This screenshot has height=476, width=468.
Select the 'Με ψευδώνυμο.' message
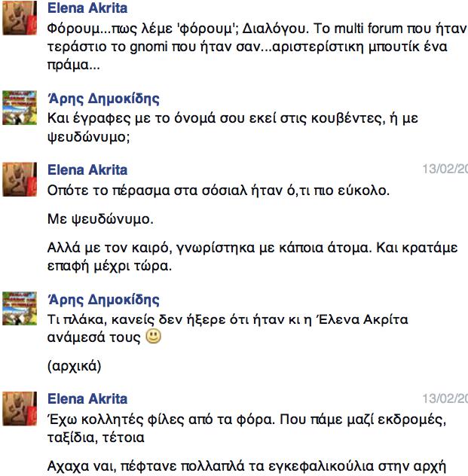pos(100,219)
